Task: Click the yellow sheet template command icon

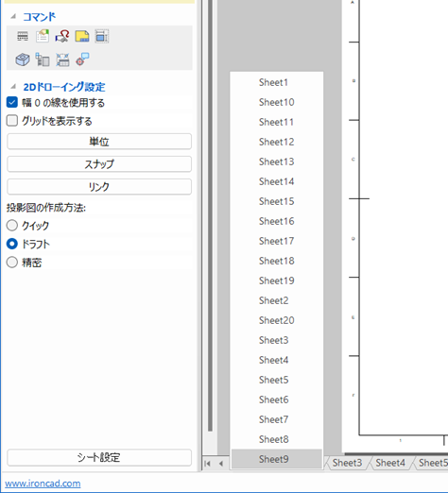Action: (82, 36)
